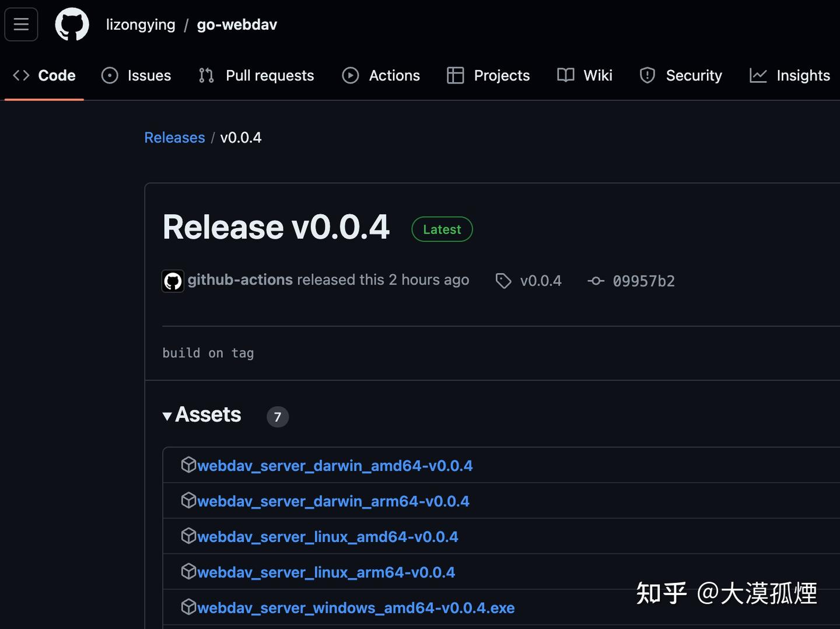Click package icon for linux_arm64 asset
Image resolution: width=840 pixels, height=629 pixels.
(x=188, y=571)
